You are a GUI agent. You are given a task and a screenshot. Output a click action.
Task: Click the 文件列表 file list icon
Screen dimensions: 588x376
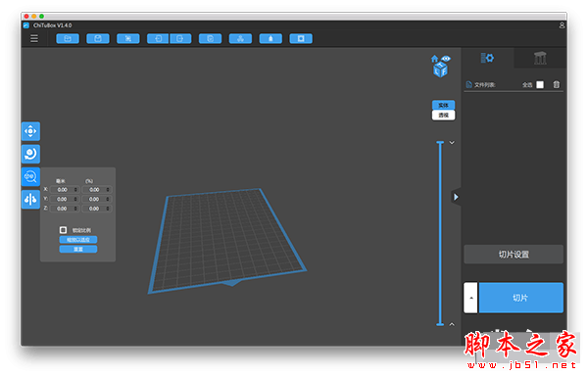468,84
